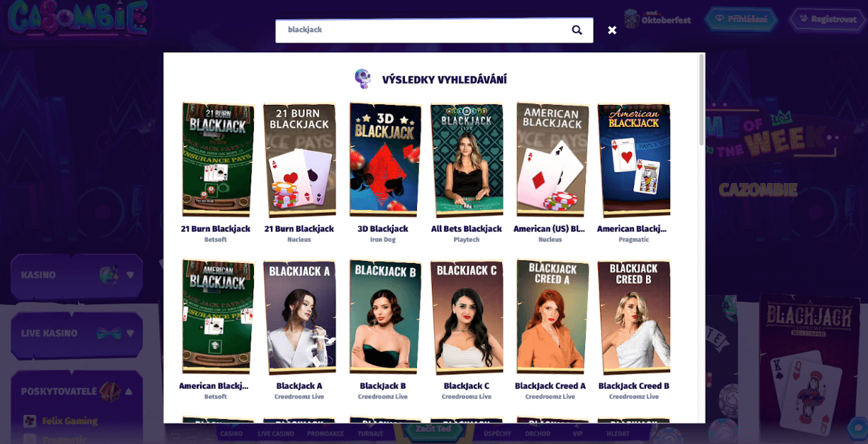Open the American Blackjack Pragmatic thumbnail
868x444 pixels.
point(633,160)
